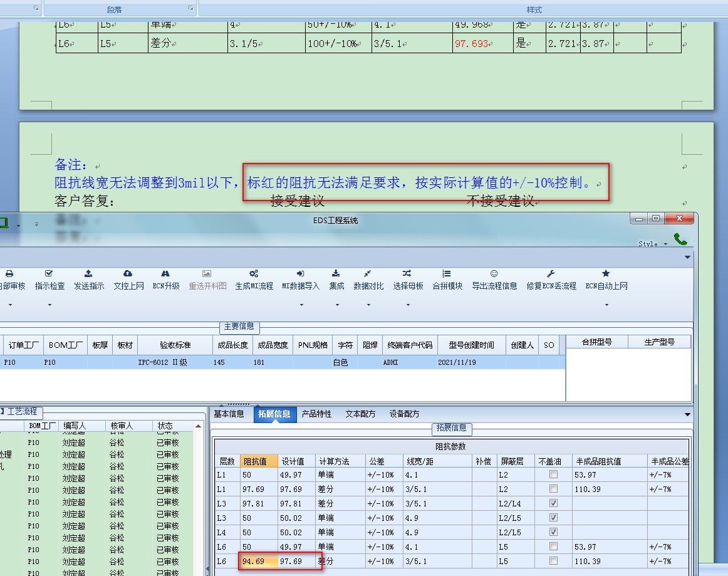Click the 状态 column header in 工艺流程
728x576 pixels.
tap(173, 426)
